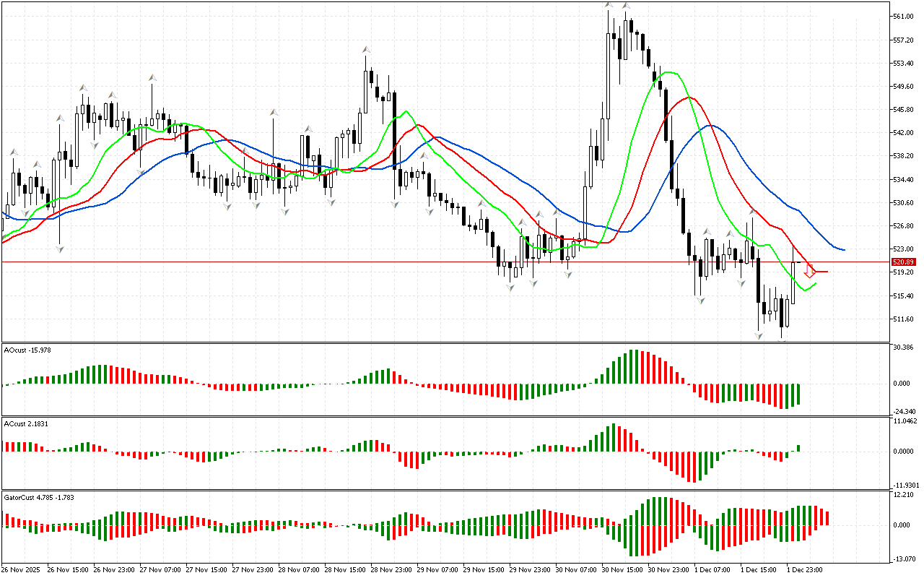Select the 1 Dec 23:00 time label
924x578 pixels.
pos(805,569)
